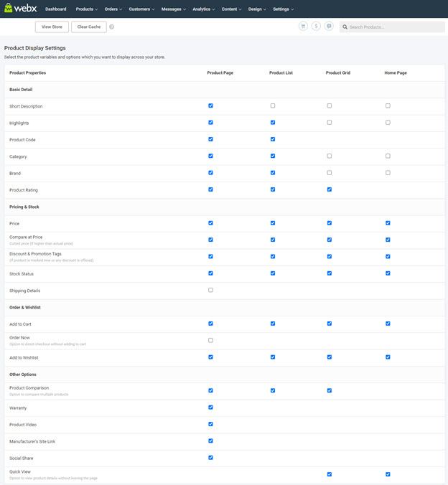Uncheck Social Share on Product Page
The image size is (448, 485).
click(x=210, y=458)
